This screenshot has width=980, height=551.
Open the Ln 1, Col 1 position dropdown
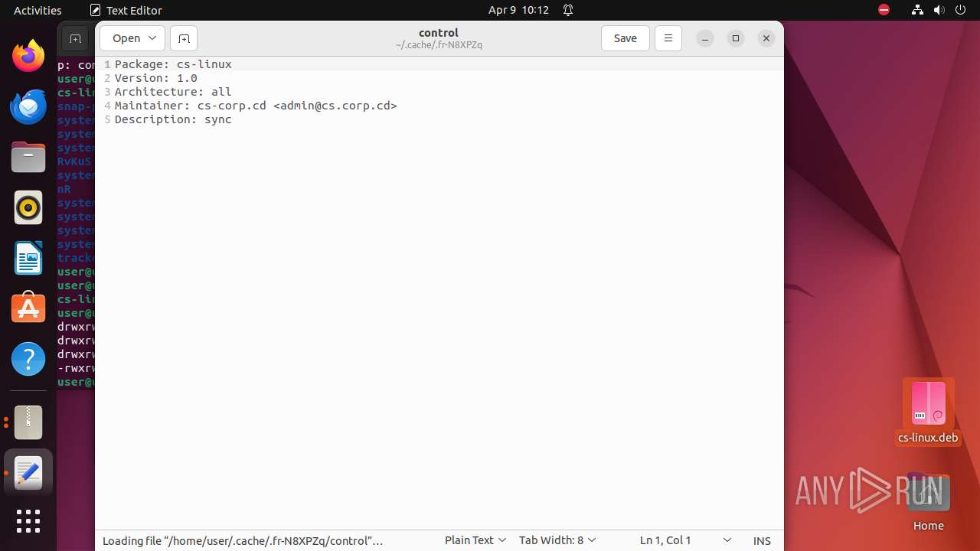click(x=685, y=540)
